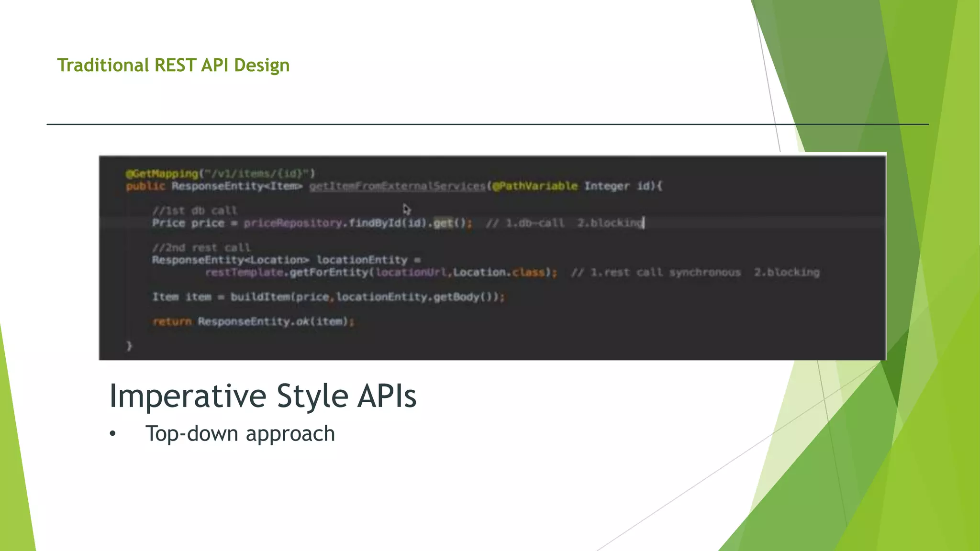Viewport: 980px width, 551px height.
Task: Click the @PathVariable annotation in method signature
Action: pyautogui.click(x=535, y=186)
